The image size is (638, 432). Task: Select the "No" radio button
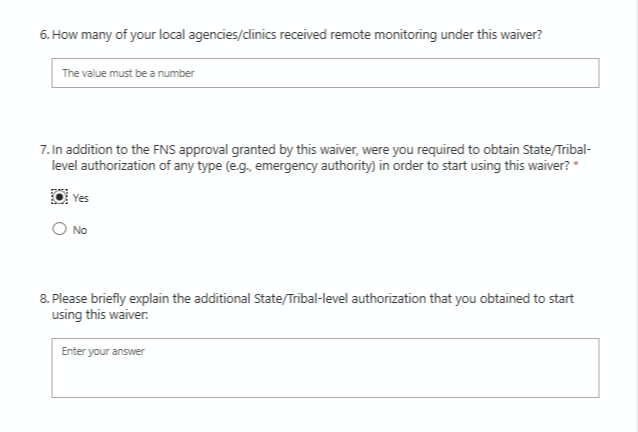(x=59, y=229)
